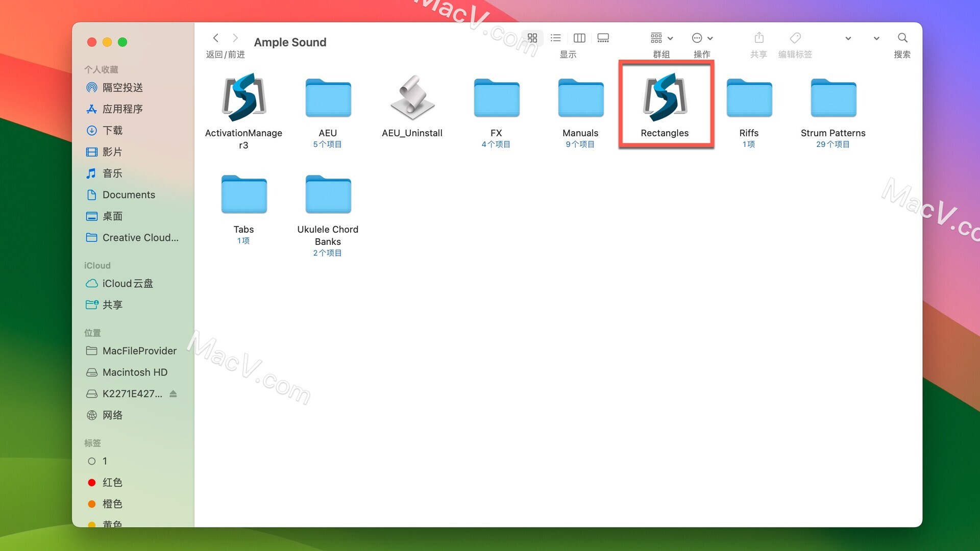
Task: Click the 5个项目 count under AEU
Action: point(328,144)
